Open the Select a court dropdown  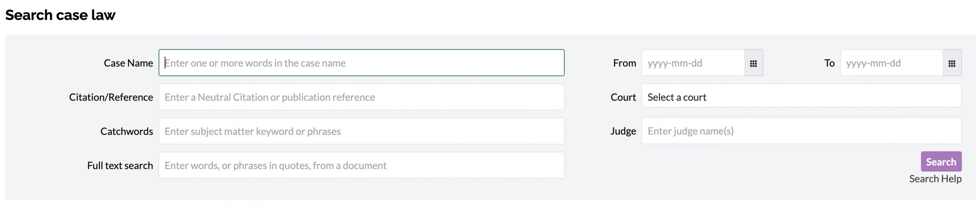click(801, 97)
